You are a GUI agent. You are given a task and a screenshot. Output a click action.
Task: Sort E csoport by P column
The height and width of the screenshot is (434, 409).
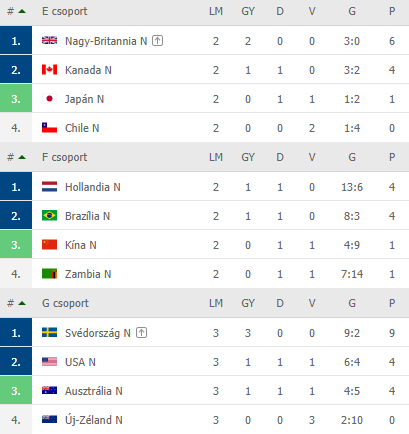pos(392,11)
